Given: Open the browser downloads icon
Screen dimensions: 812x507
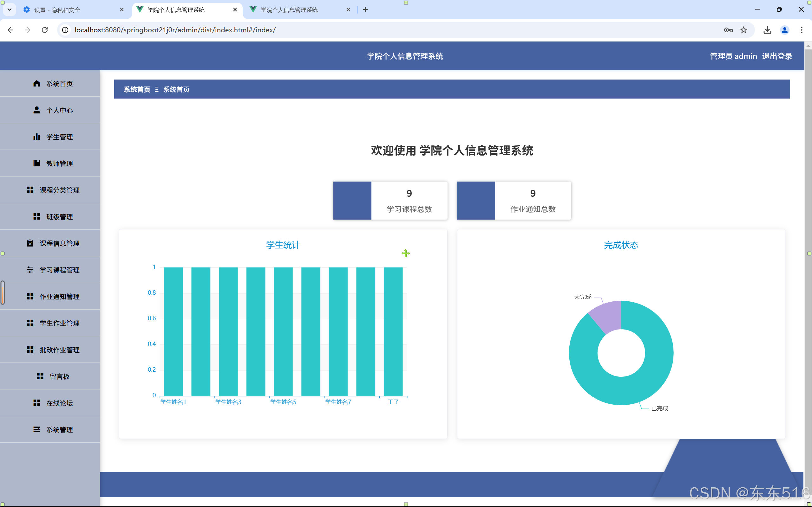Looking at the screenshot, I should (x=767, y=30).
